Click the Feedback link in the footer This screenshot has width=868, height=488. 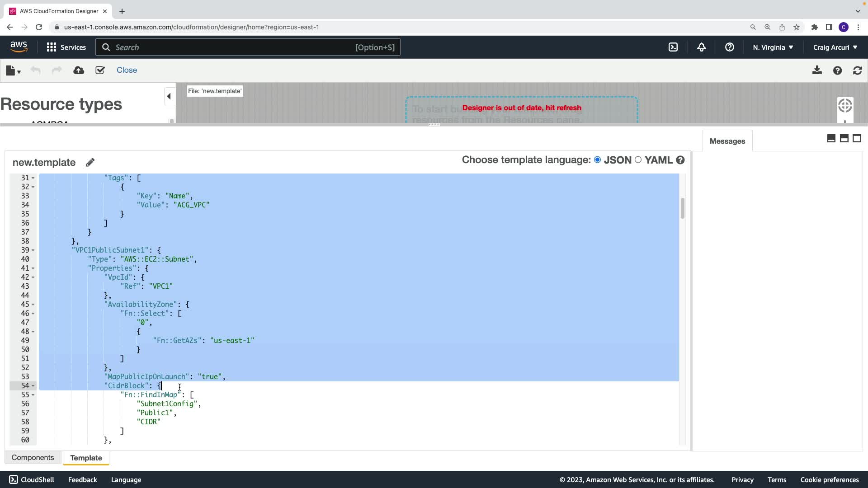[x=82, y=479]
